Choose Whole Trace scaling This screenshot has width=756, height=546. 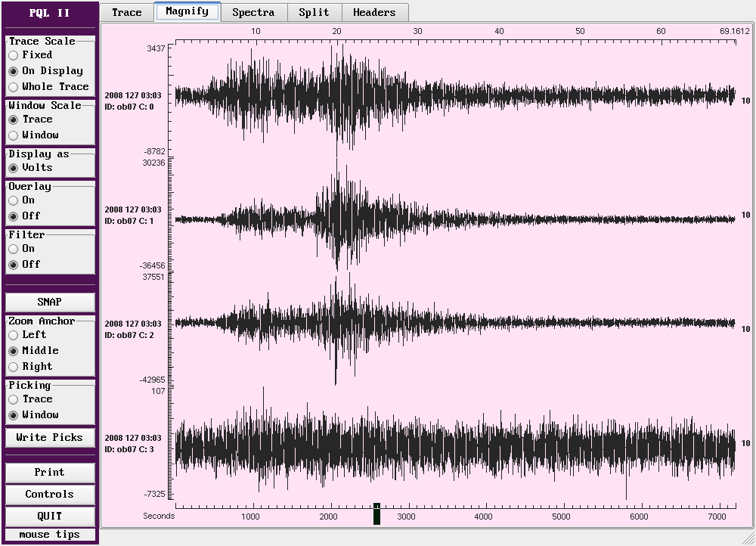click(14, 87)
